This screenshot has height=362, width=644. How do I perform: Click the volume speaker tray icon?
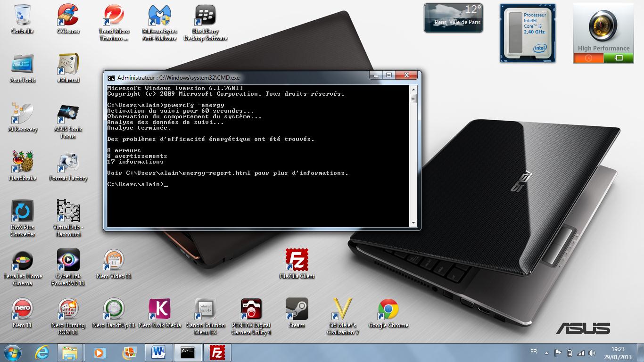[x=592, y=353]
